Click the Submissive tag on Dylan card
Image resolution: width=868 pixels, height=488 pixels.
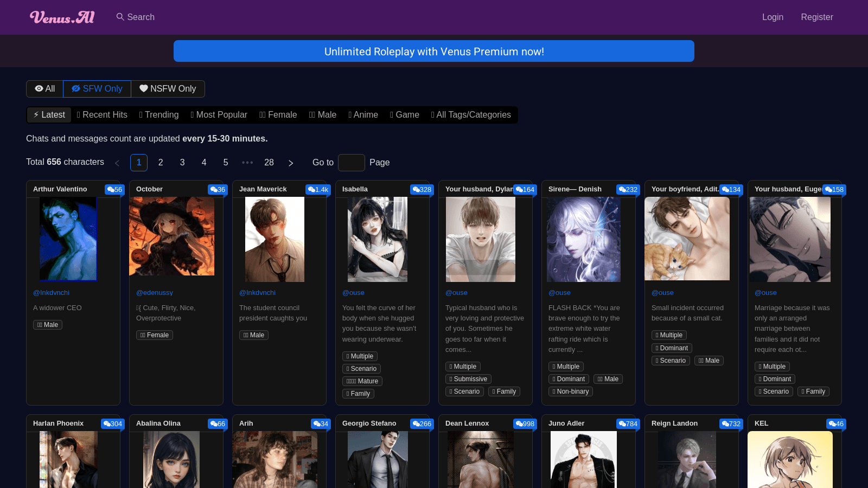coord(468,379)
